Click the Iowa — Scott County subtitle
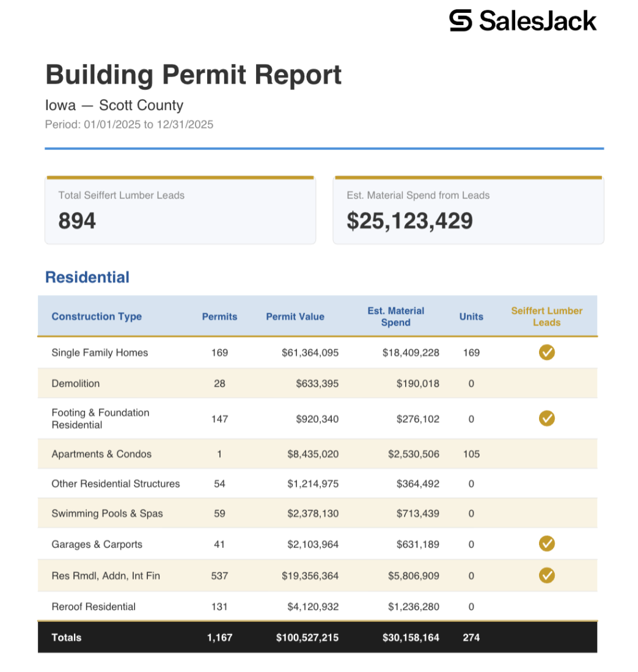This screenshot has width=638, height=672. 114,105
